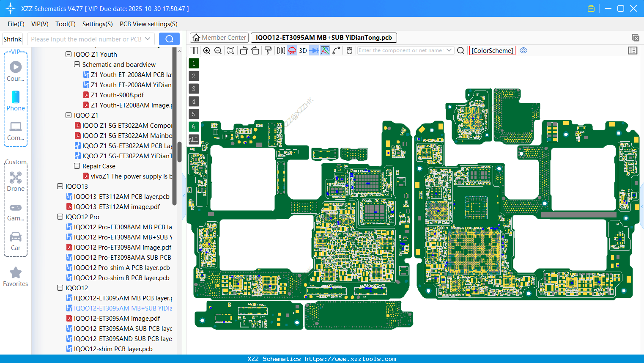Click the blue model search button

[x=169, y=39]
